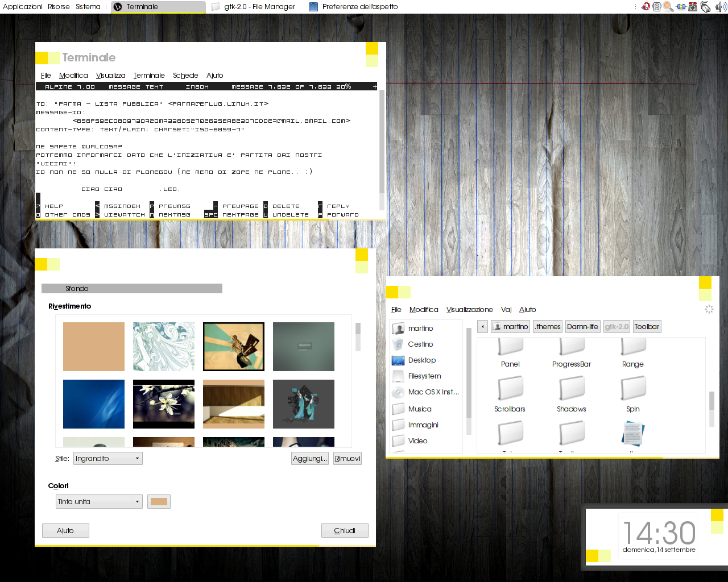This screenshot has width=728, height=582.
Task: Select the blue text document file icon
Action: (x=633, y=434)
